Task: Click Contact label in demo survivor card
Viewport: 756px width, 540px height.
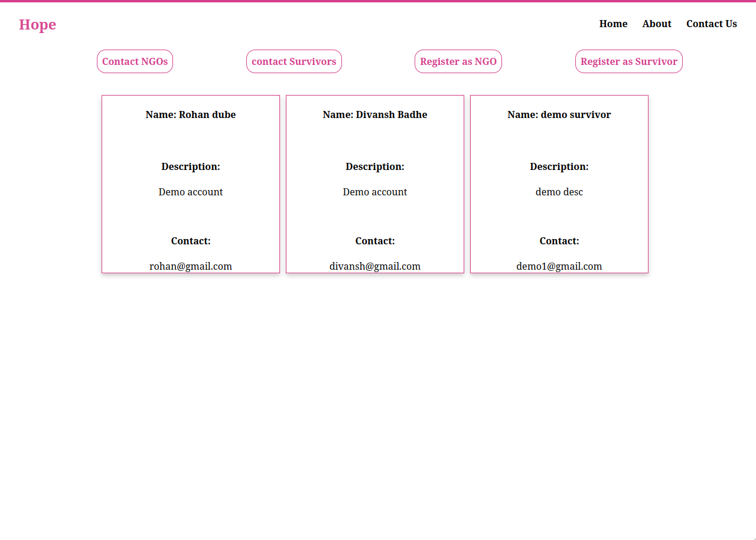Action: coord(559,241)
